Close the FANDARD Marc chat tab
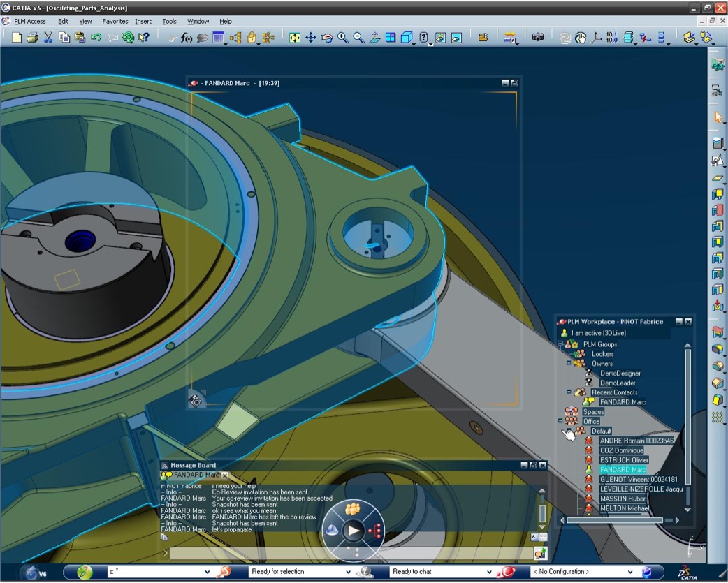 (225, 475)
